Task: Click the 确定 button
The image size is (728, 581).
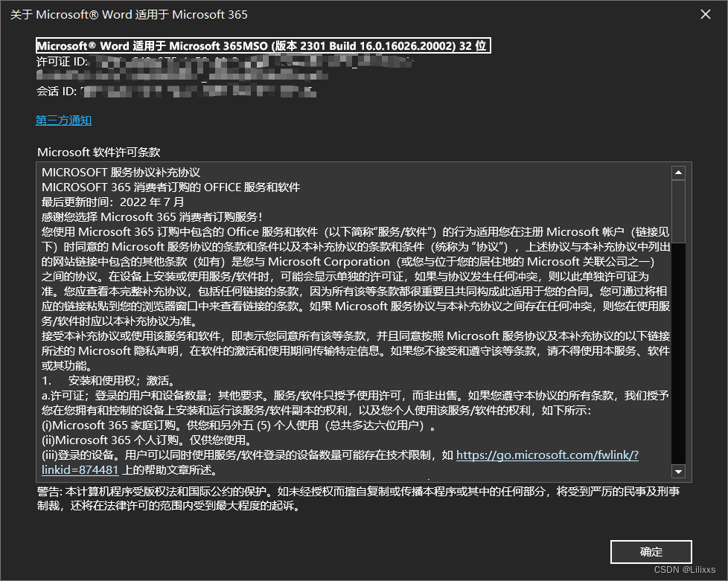Action: coord(651,552)
